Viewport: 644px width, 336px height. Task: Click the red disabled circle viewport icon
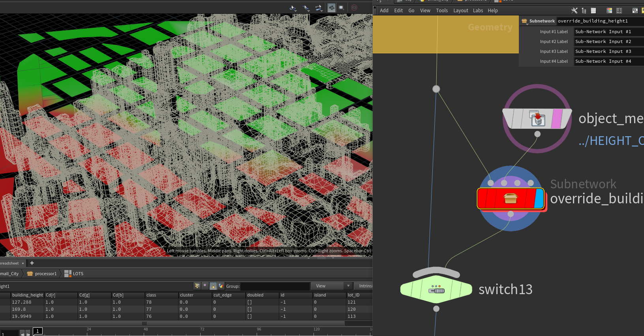coord(354,8)
